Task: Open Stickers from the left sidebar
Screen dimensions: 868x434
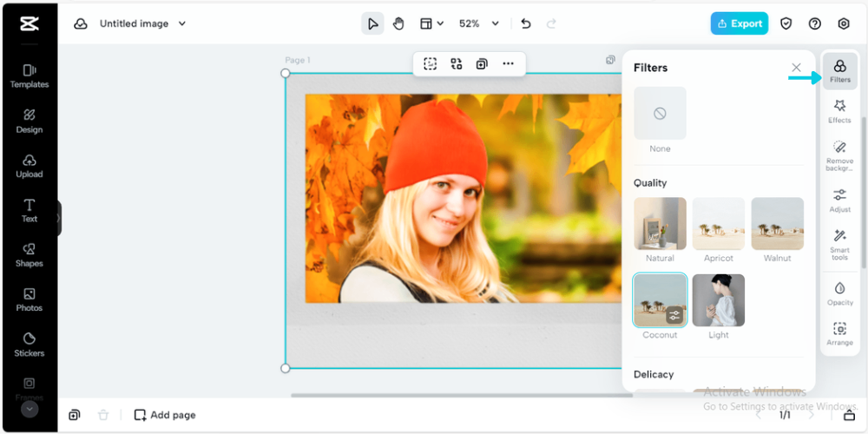Action: coord(29,344)
